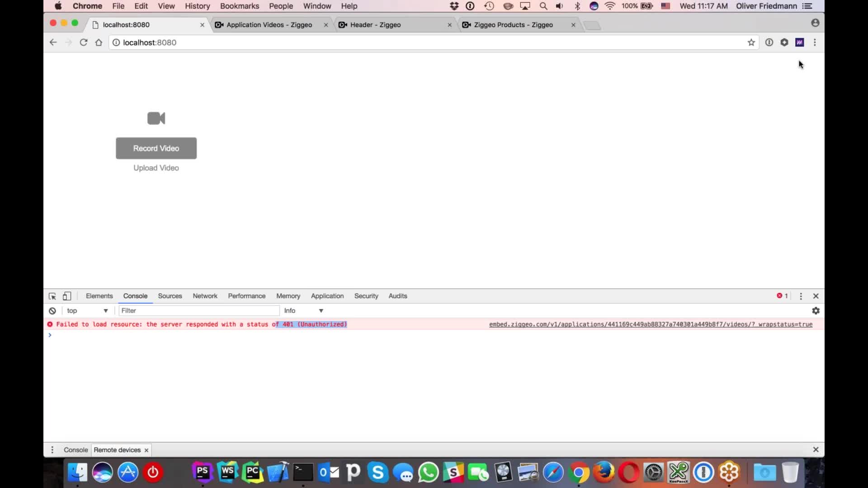This screenshot has height=488, width=868.
Task: Click the Upload Video link
Action: click(156, 168)
